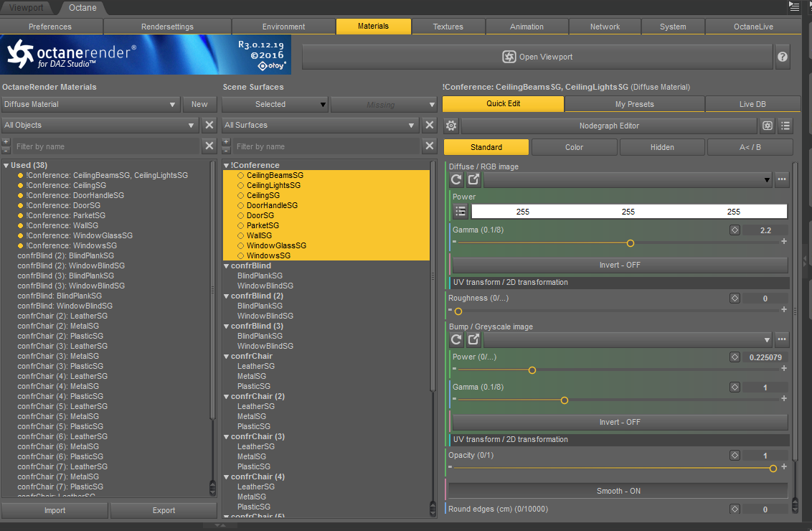Click the list view icon beside Nodegraph Editor
This screenshot has width=812, height=531.
(785, 126)
